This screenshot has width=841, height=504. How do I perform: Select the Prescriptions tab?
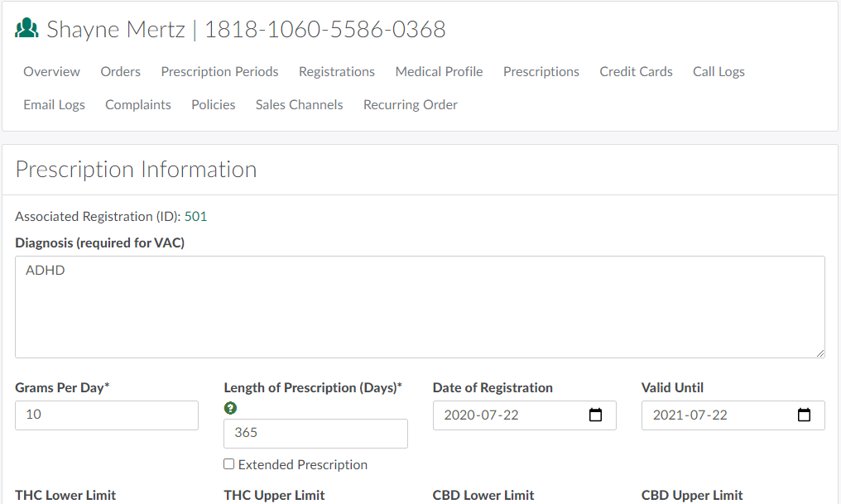(x=541, y=72)
